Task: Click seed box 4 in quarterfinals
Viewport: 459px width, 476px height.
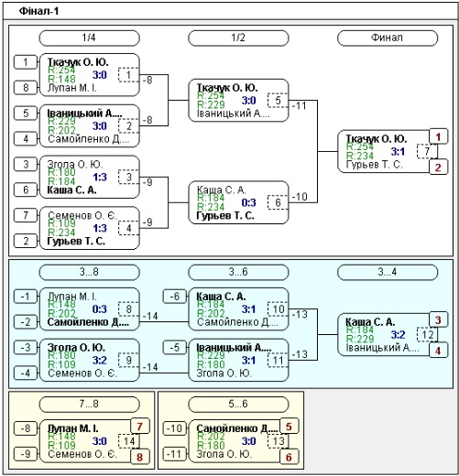Action: point(26,139)
